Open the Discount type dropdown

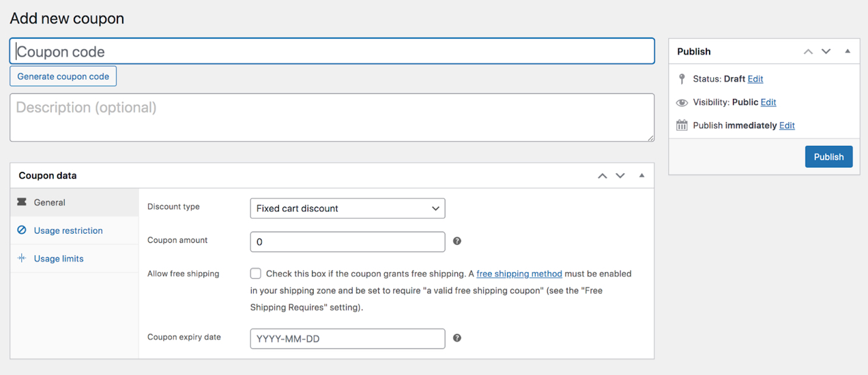pyautogui.click(x=347, y=208)
